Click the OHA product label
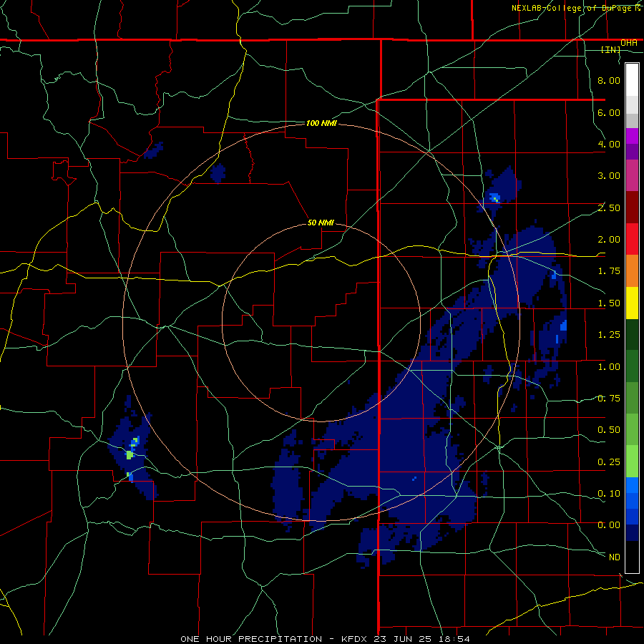 [x=629, y=43]
